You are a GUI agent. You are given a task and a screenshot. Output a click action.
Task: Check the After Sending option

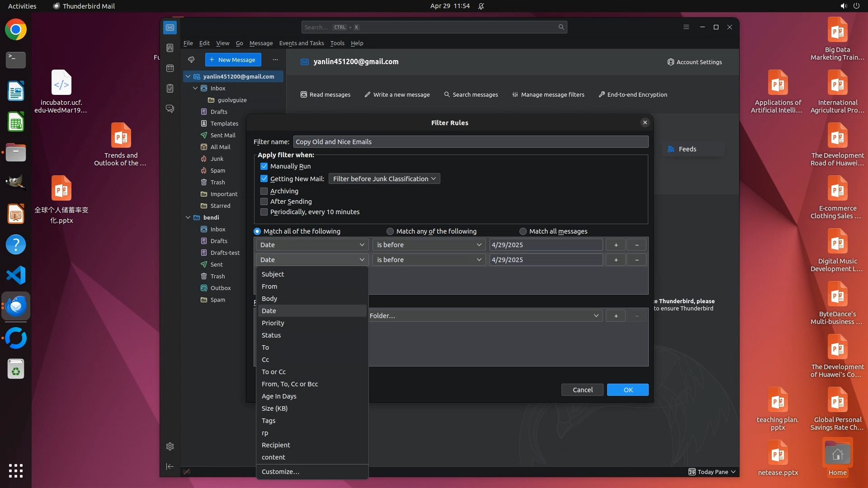(264, 202)
